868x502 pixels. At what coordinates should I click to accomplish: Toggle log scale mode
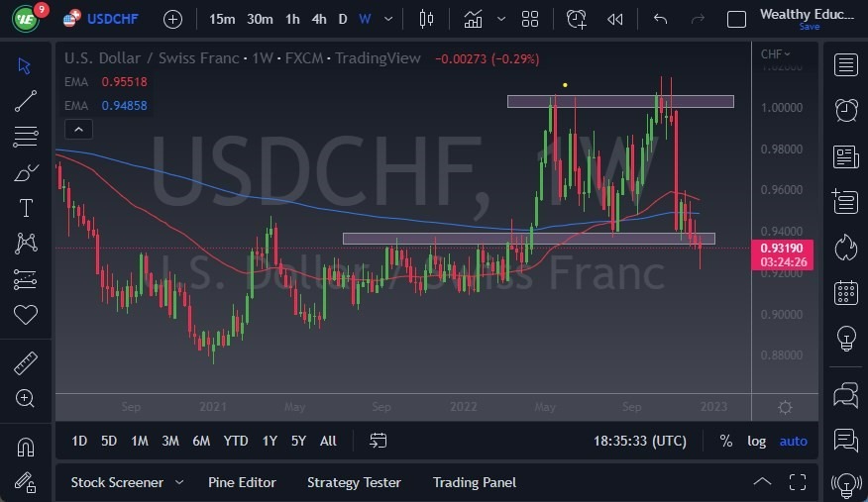point(756,441)
